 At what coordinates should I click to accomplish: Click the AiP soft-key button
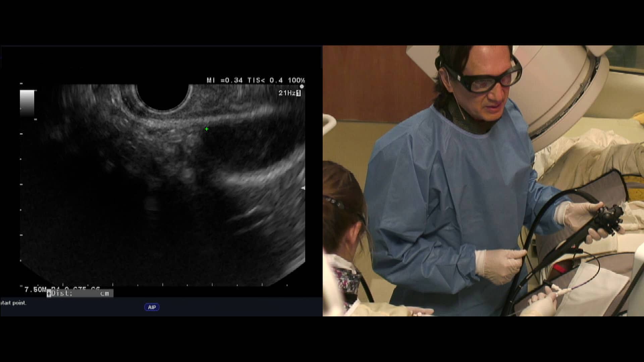coord(151,307)
